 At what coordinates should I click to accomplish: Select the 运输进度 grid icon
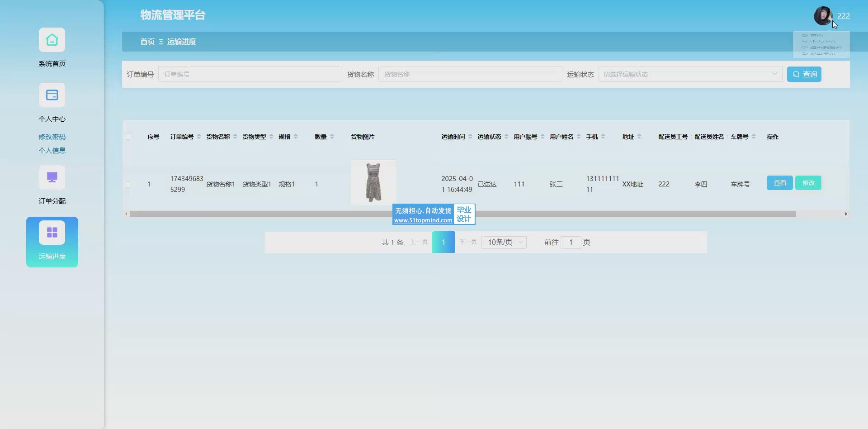(52, 233)
